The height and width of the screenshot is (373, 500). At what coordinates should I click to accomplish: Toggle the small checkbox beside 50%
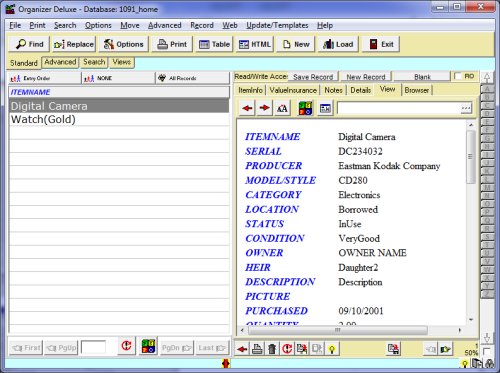(x=486, y=351)
